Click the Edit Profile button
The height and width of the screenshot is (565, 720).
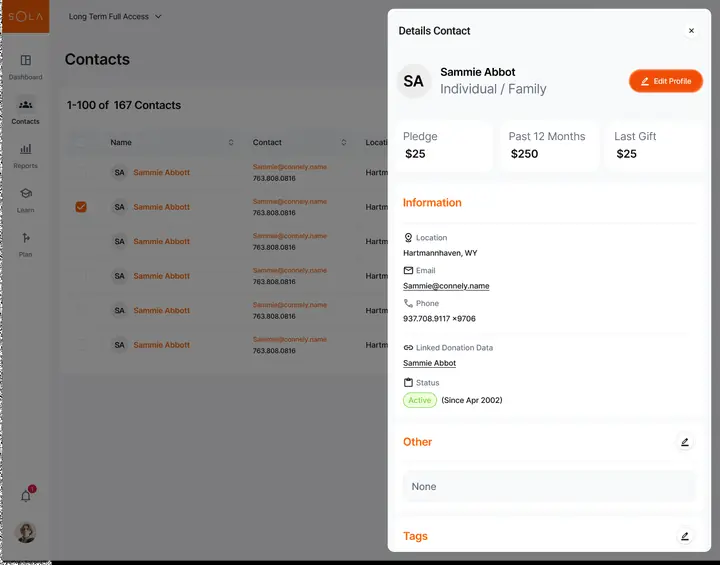tap(666, 81)
